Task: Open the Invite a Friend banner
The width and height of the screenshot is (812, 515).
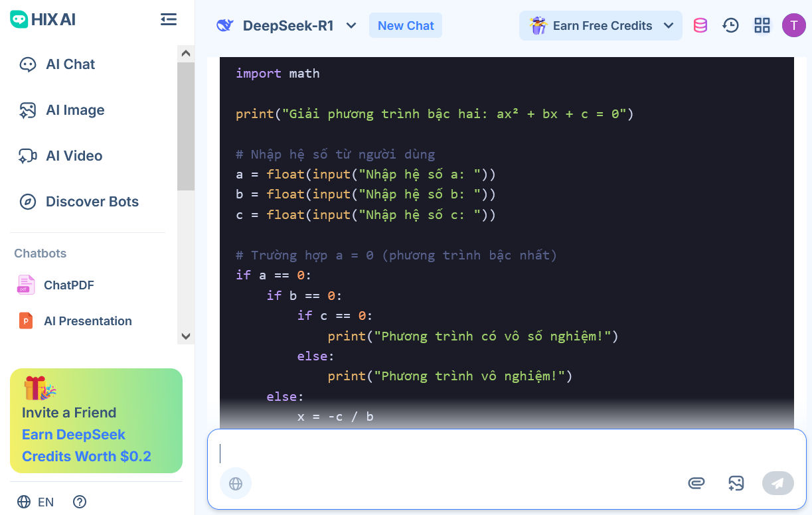Action: click(x=96, y=421)
